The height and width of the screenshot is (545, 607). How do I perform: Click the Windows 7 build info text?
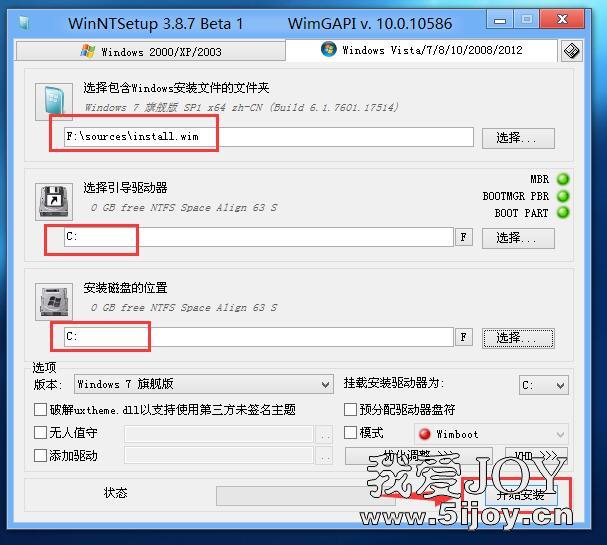[x=242, y=107]
